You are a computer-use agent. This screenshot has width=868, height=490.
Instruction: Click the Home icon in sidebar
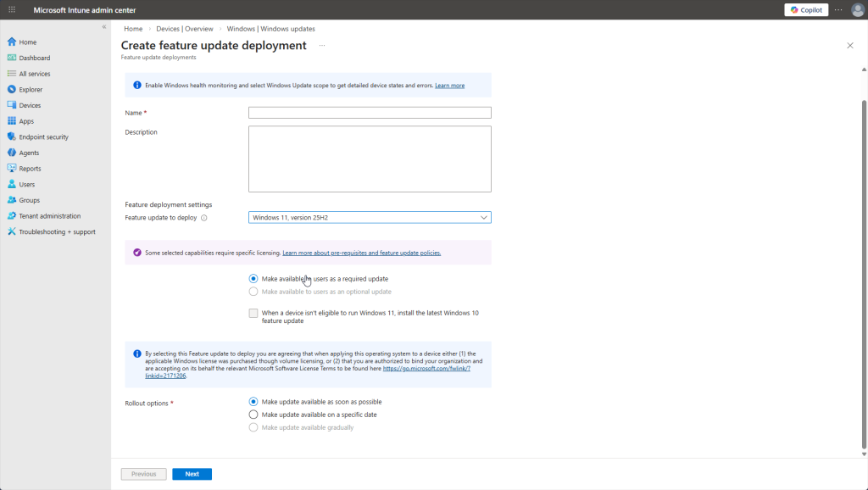click(x=12, y=42)
